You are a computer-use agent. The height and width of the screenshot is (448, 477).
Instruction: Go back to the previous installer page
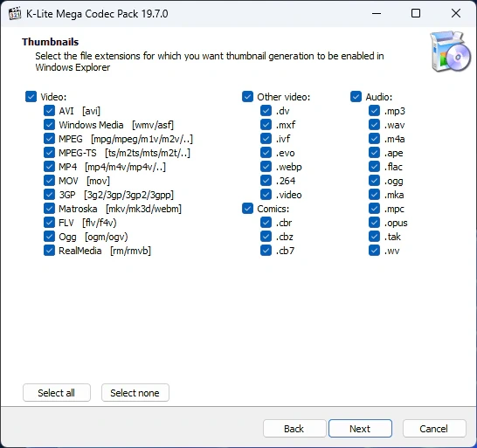[x=294, y=429]
